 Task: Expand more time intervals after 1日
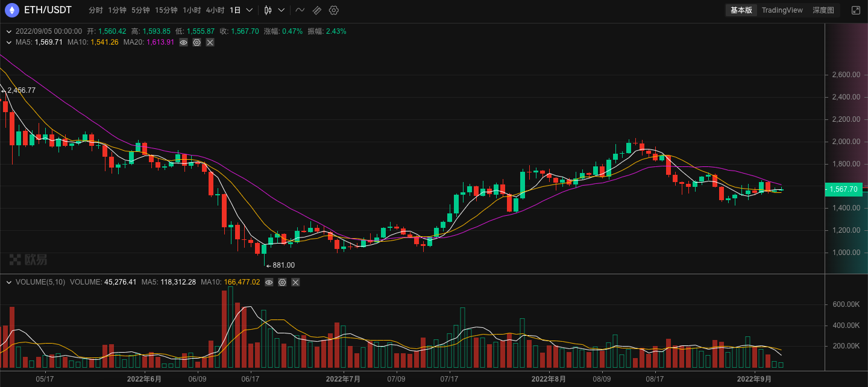[x=249, y=10]
